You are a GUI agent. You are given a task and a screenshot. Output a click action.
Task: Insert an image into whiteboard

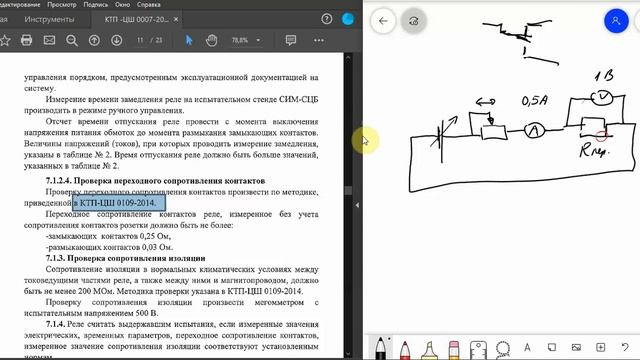point(576,347)
